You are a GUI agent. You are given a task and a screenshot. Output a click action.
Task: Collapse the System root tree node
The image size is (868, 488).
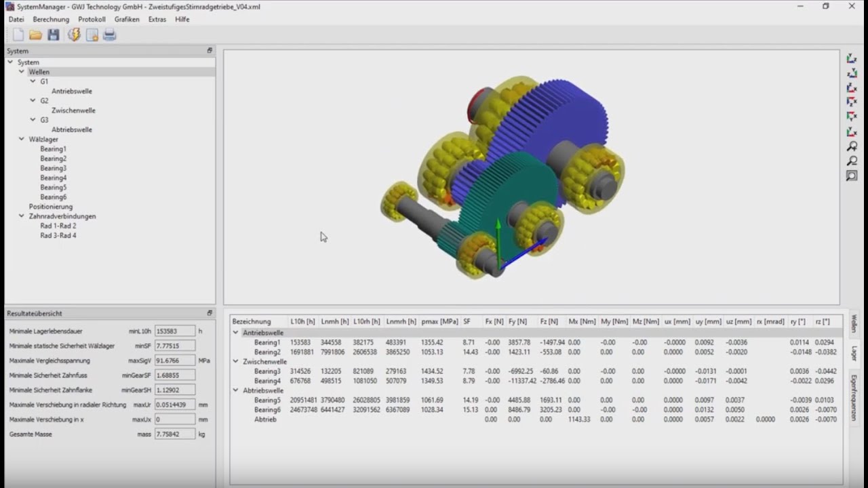pos(10,62)
